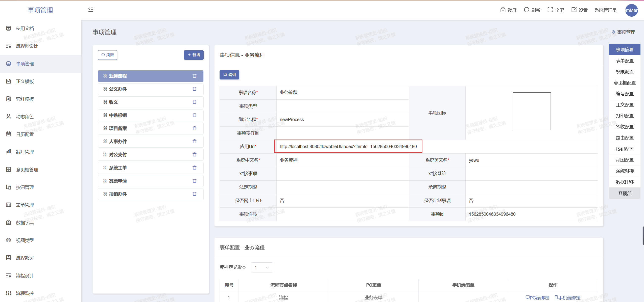Click the 视图类型 eye icon

[9, 240]
